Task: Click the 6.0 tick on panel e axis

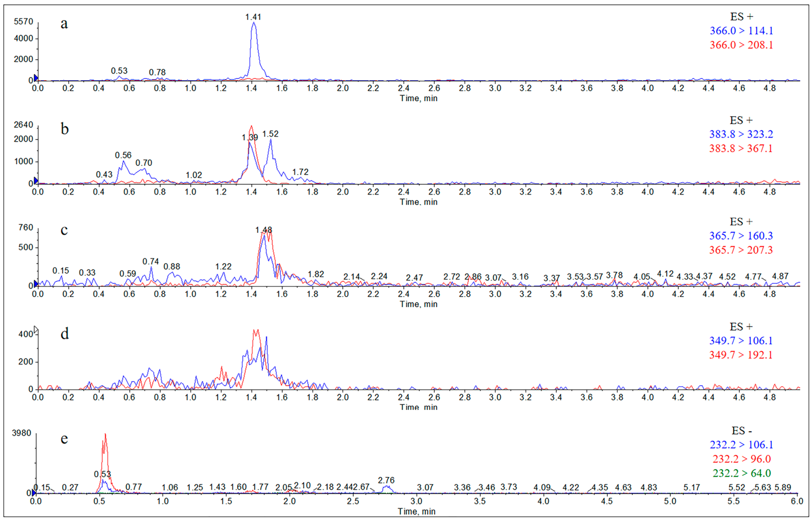Action: tap(797, 501)
